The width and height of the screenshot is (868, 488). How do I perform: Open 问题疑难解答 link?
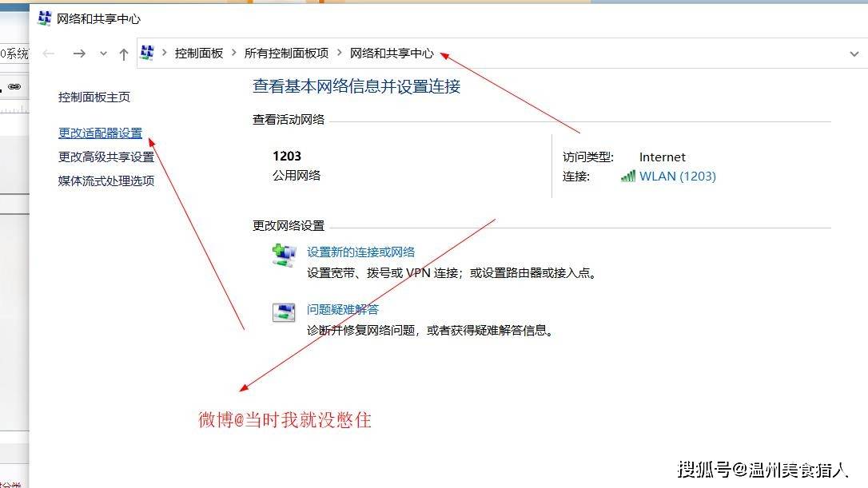[x=343, y=309]
